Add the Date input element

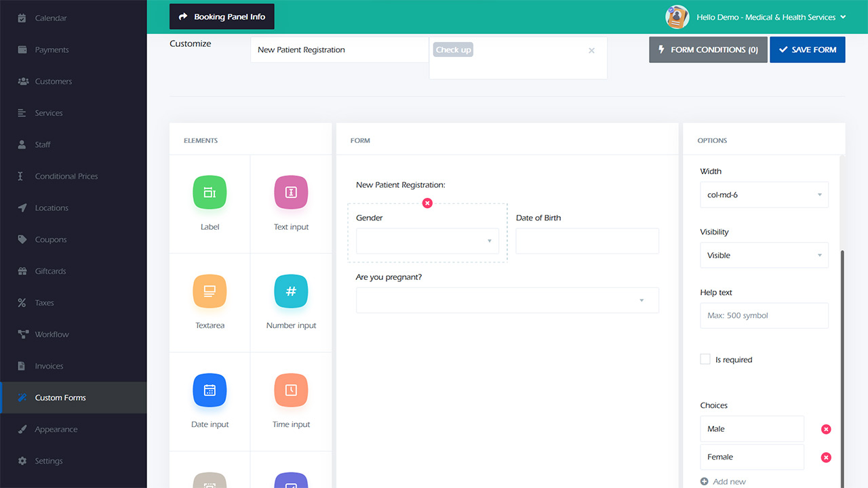click(x=210, y=390)
